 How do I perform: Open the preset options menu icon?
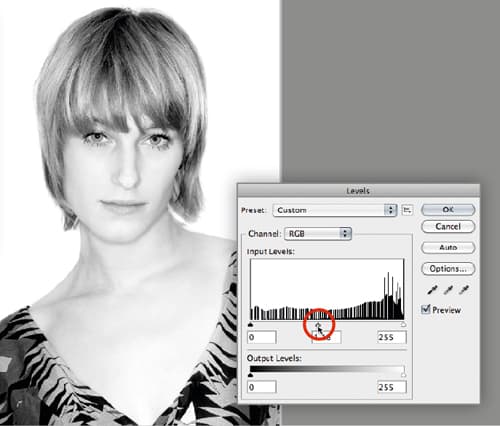pyautogui.click(x=407, y=210)
